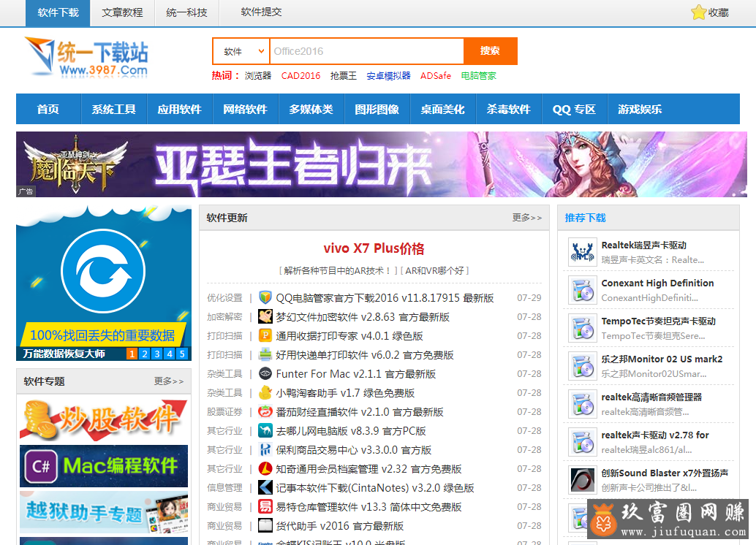Image resolution: width=756 pixels, height=545 pixels.
Task: Click the Conexant High Definition disc icon
Action: point(583,290)
